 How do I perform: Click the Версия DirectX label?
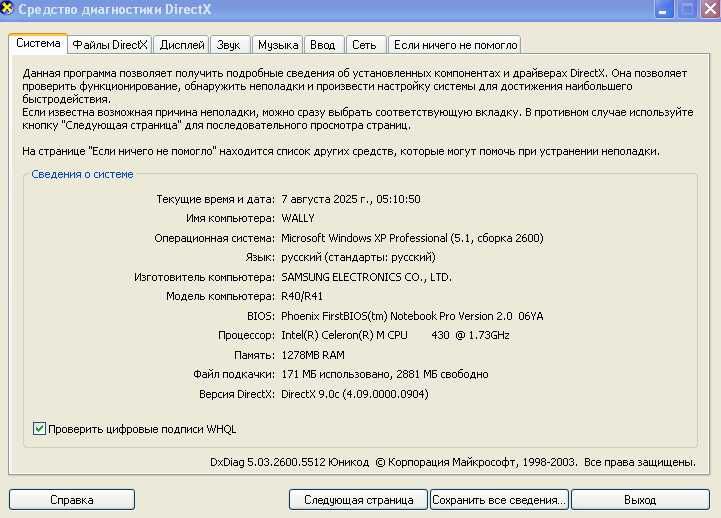[x=237, y=394]
